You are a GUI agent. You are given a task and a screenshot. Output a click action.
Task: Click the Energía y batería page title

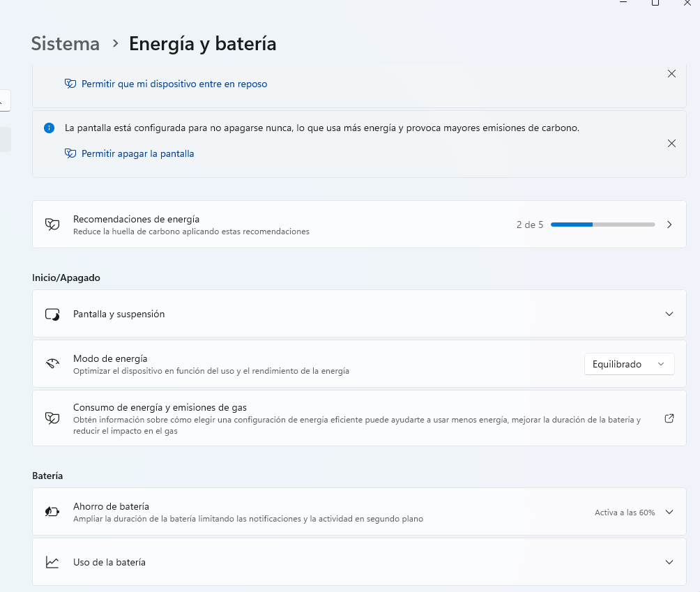coord(202,44)
